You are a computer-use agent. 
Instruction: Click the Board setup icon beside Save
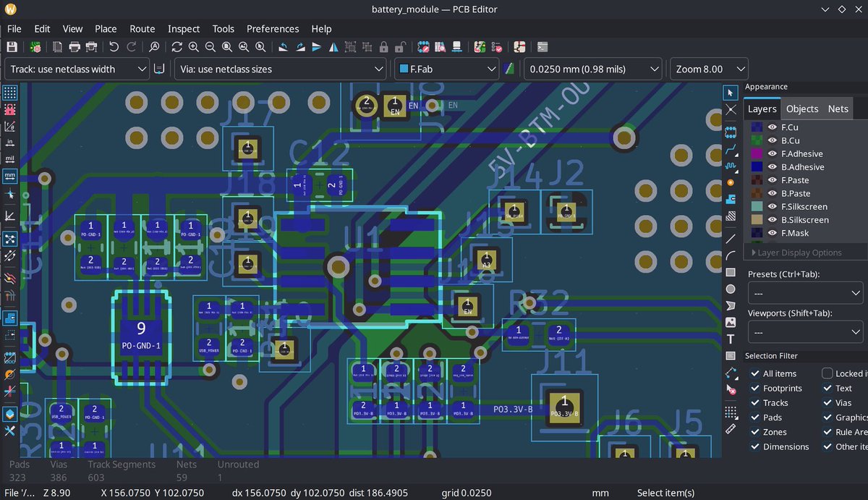pyautogui.click(x=35, y=47)
